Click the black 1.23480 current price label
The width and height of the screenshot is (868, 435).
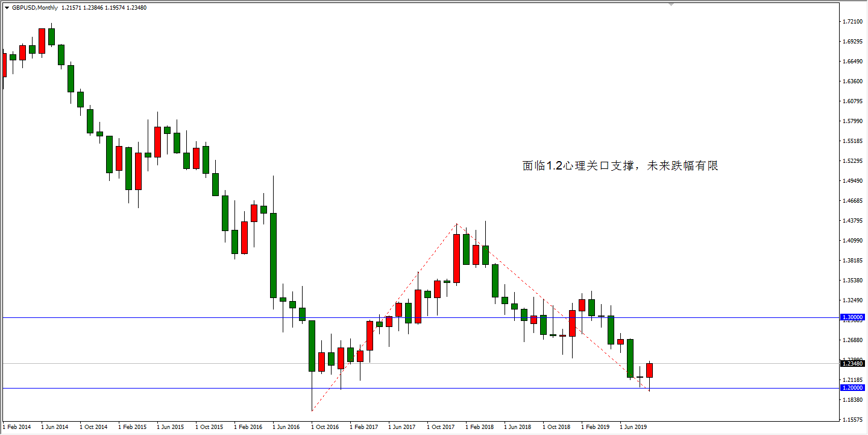(x=853, y=363)
